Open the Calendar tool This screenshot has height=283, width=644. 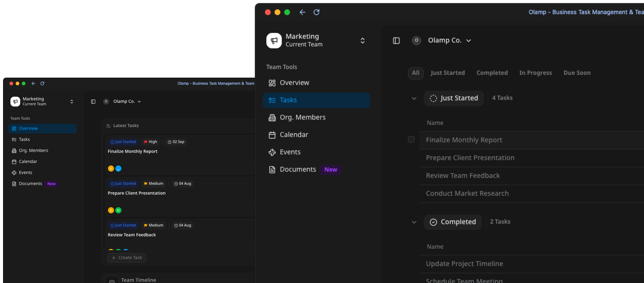294,134
